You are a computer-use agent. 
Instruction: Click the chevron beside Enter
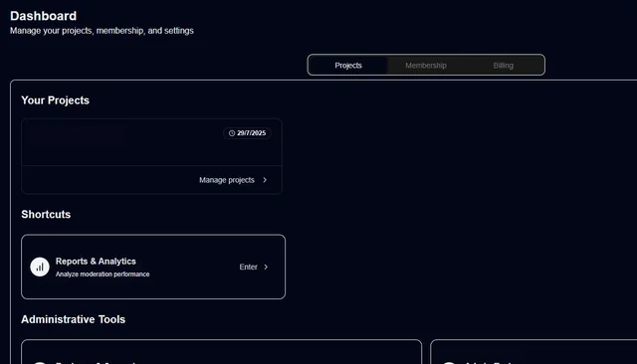266,267
